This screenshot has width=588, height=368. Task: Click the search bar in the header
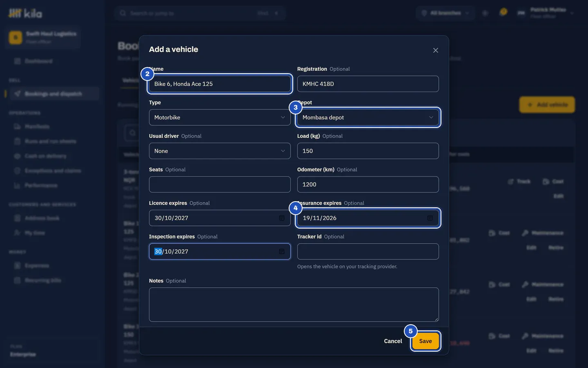(x=200, y=13)
